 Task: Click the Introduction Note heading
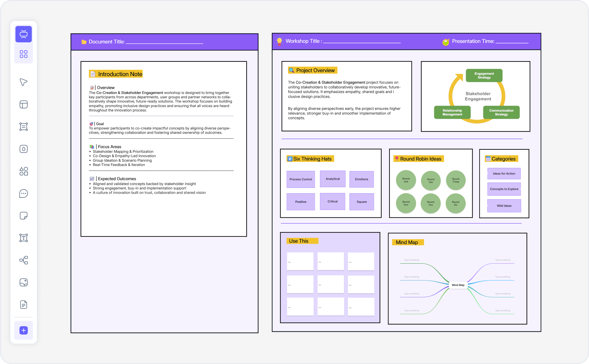(x=116, y=74)
